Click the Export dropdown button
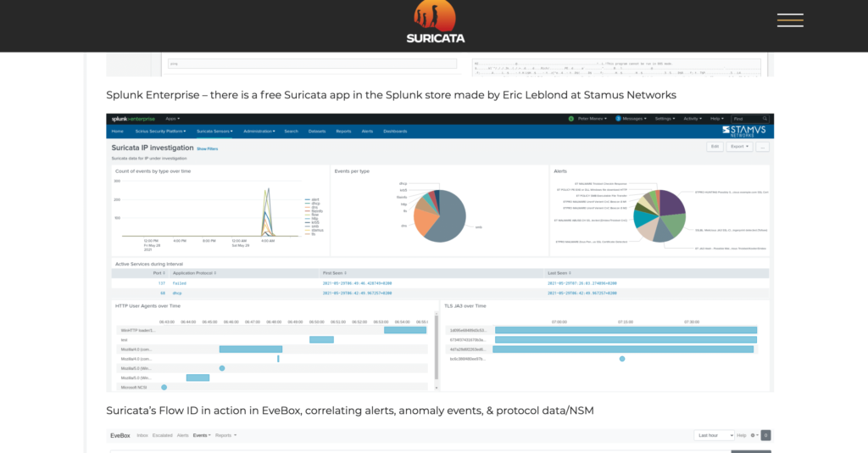The width and height of the screenshot is (868, 453). (x=739, y=147)
